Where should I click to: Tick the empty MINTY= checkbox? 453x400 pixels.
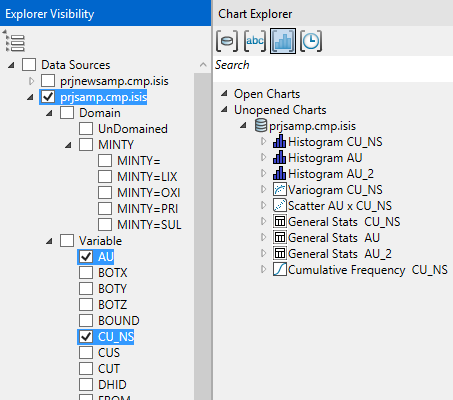point(105,161)
